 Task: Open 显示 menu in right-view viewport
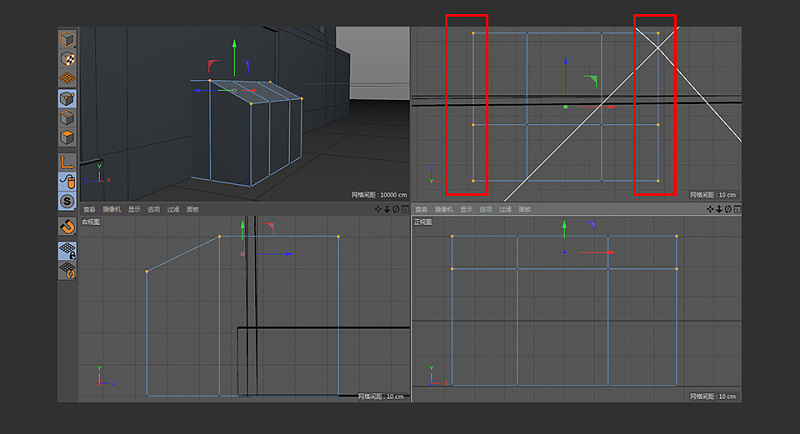(134, 209)
